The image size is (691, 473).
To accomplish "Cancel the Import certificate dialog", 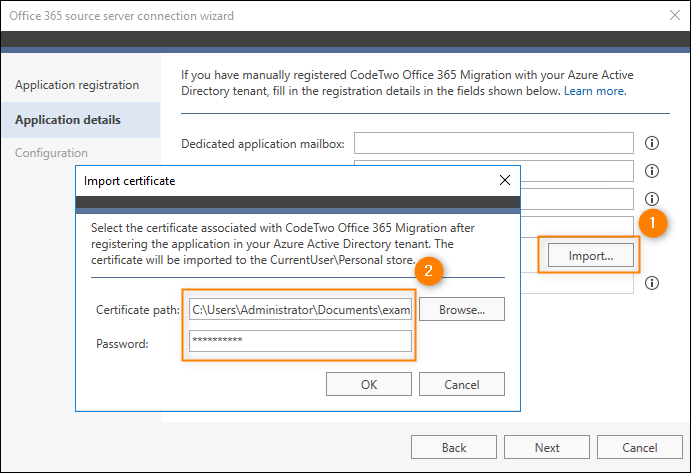I will (x=462, y=384).
